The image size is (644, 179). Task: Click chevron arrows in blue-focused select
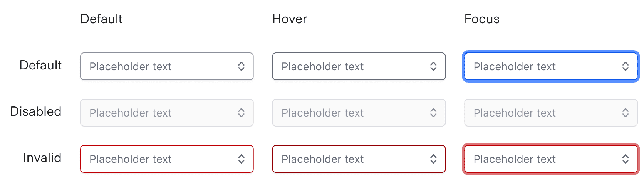pyautogui.click(x=625, y=66)
